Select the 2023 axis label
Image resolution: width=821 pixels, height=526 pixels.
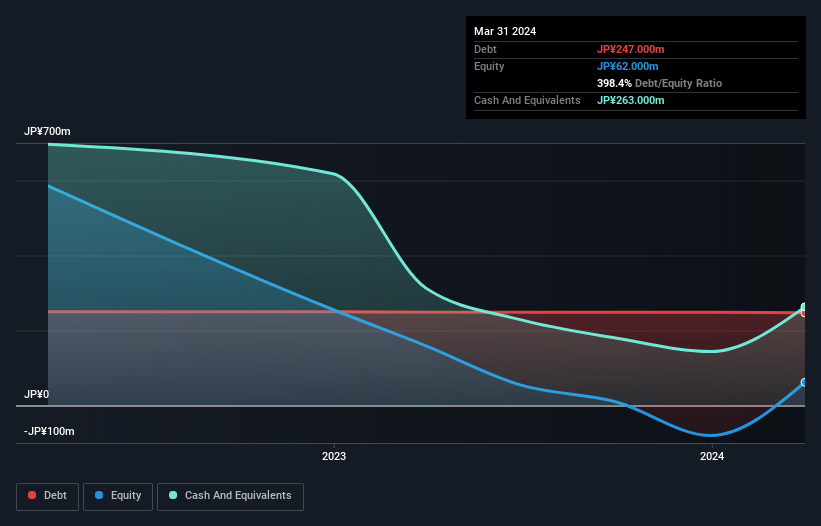pyautogui.click(x=334, y=456)
